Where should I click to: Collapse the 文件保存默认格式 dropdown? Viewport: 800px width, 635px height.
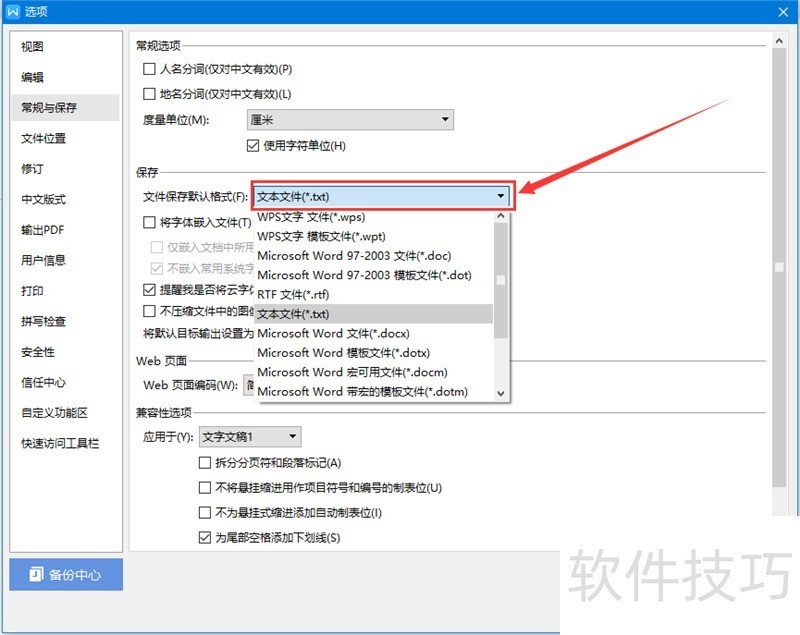pyautogui.click(x=382, y=196)
